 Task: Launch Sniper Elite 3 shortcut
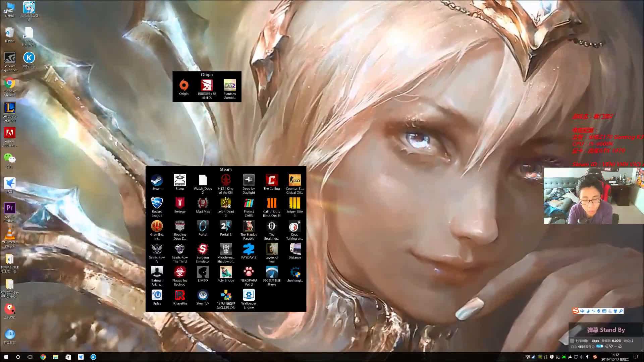click(295, 207)
